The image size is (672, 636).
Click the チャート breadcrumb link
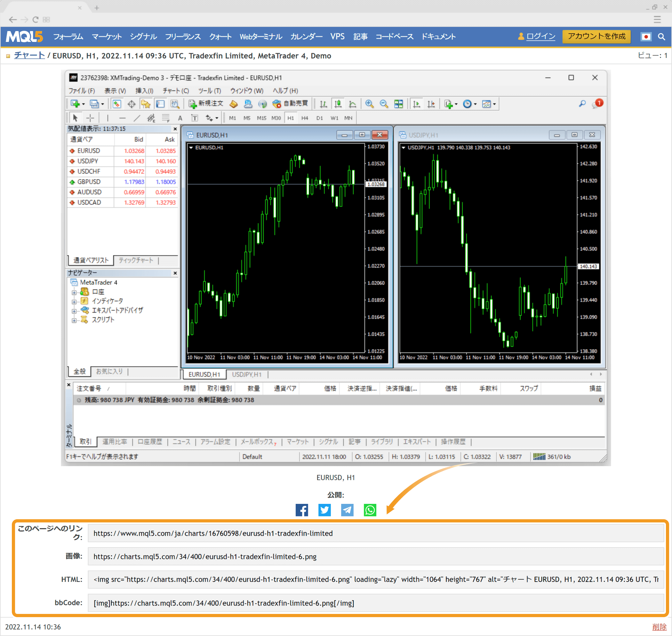coord(29,55)
